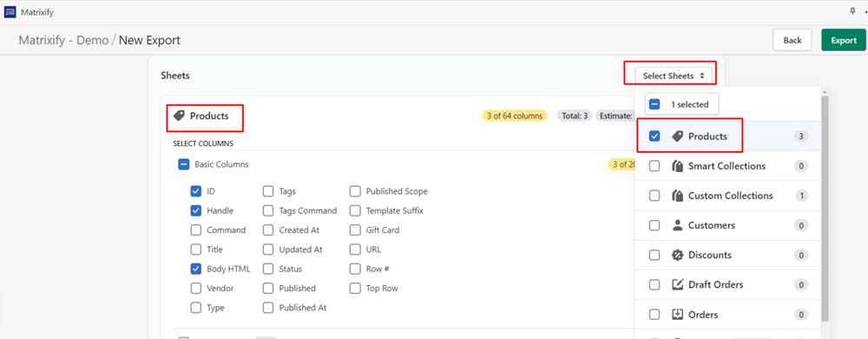Enable the Title column checkbox
The image size is (868, 339).
195,249
